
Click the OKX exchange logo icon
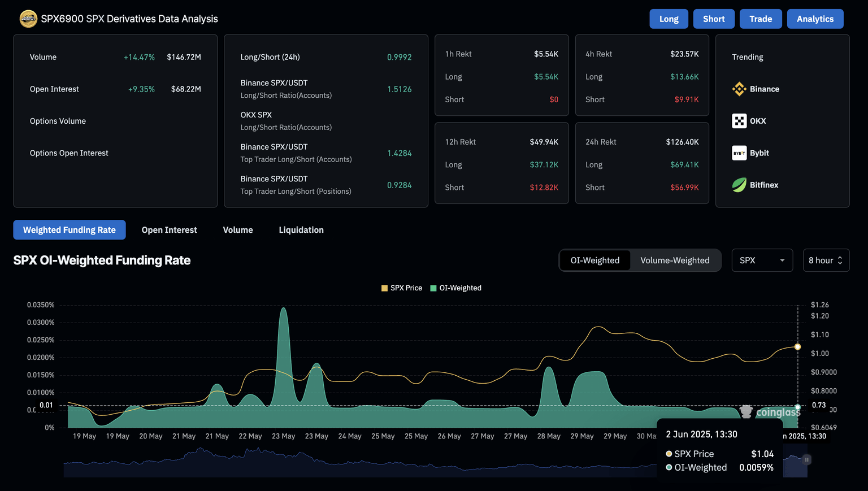point(739,121)
